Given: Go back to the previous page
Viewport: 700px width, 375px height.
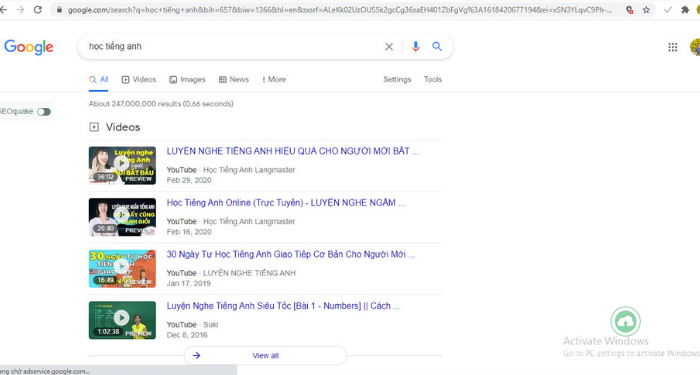Looking at the screenshot, I should pos(4,9).
